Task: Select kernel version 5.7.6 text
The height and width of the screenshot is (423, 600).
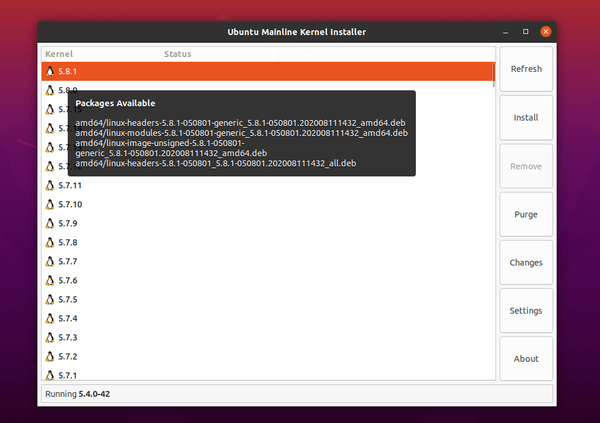Action: click(x=68, y=280)
